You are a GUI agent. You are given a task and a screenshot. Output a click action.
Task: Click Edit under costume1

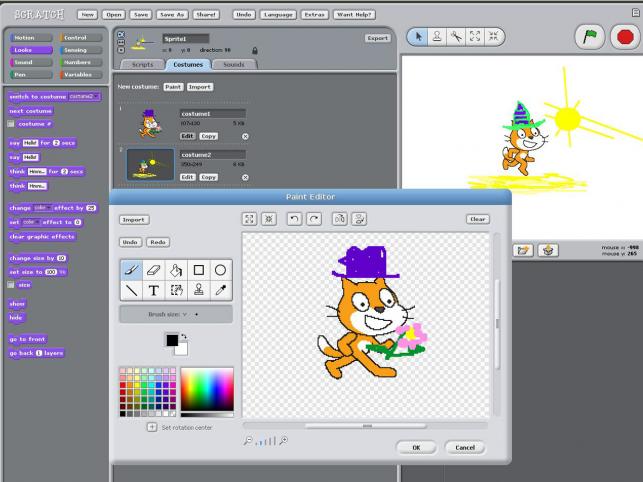pyautogui.click(x=187, y=136)
